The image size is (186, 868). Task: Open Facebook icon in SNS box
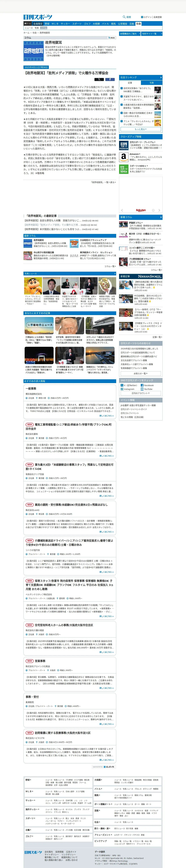click(142, 385)
